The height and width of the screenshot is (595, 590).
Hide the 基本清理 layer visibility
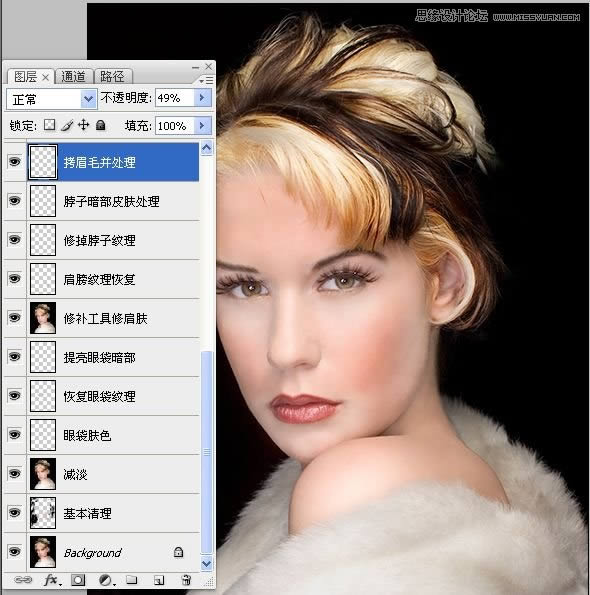(14, 513)
